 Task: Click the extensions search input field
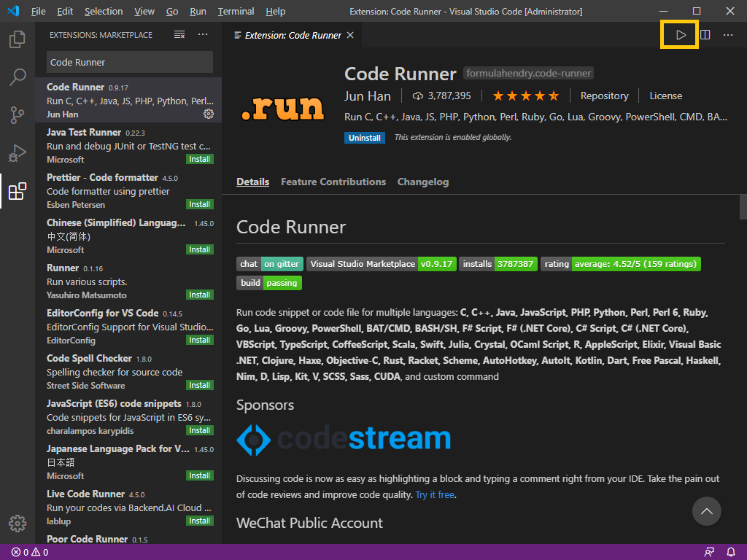coord(130,63)
